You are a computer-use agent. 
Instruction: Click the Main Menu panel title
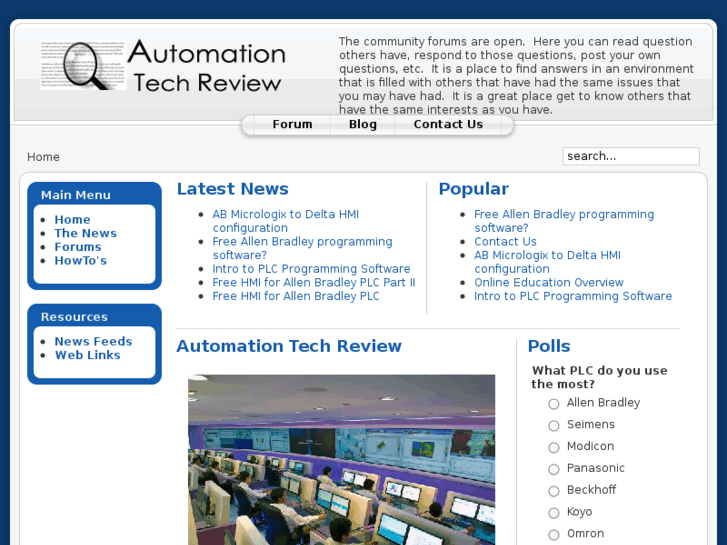[76, 195]
